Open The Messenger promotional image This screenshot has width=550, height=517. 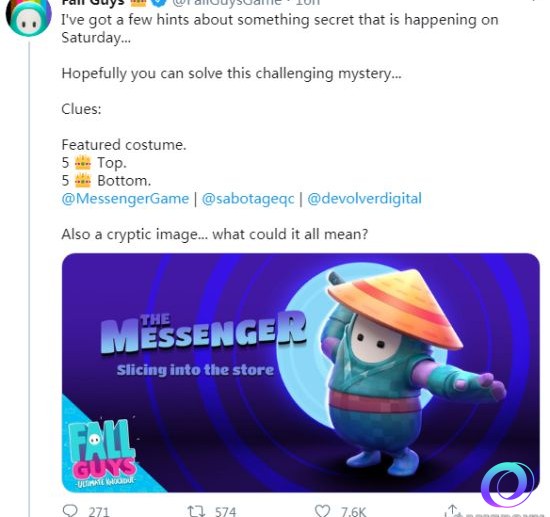tap(301, 372)
